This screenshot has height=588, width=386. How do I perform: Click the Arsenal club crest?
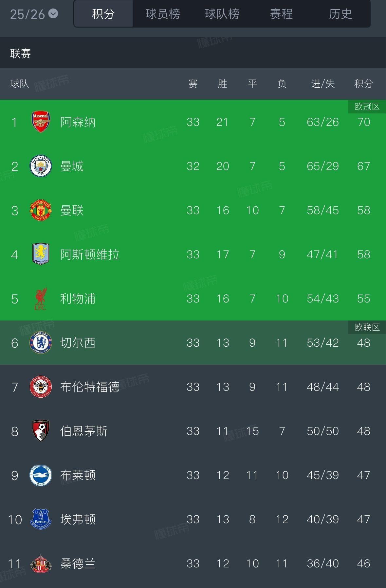coord(41,122)
